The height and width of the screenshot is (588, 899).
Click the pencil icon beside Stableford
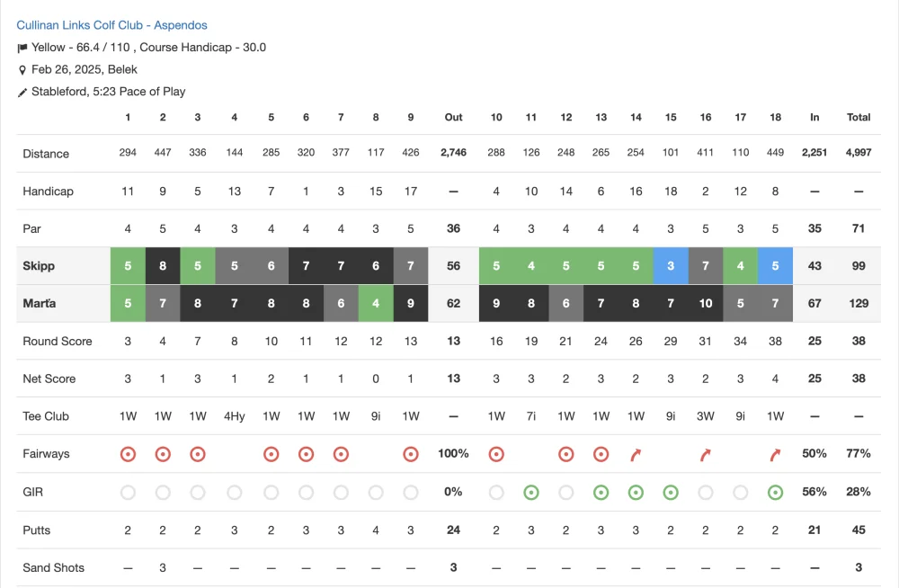tap(22, 93)
